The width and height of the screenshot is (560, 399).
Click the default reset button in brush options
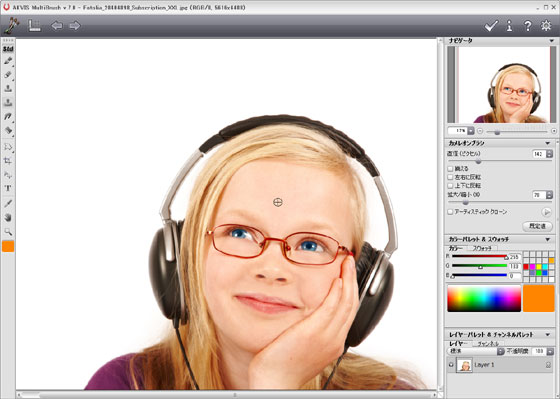point(538,226)
